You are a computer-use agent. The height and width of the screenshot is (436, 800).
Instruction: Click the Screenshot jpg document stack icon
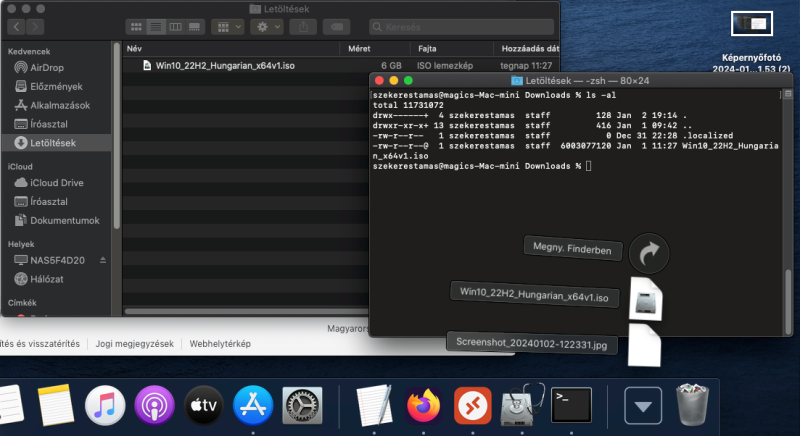(644, 345)
